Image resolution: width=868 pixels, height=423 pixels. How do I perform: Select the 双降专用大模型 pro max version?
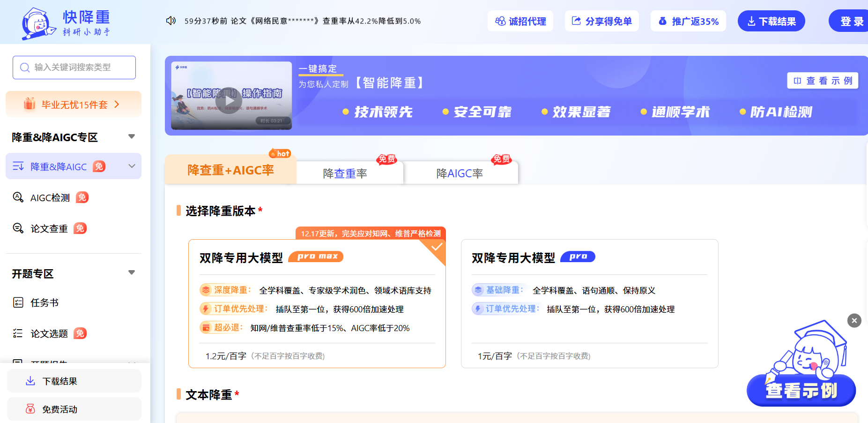[317, 303]
